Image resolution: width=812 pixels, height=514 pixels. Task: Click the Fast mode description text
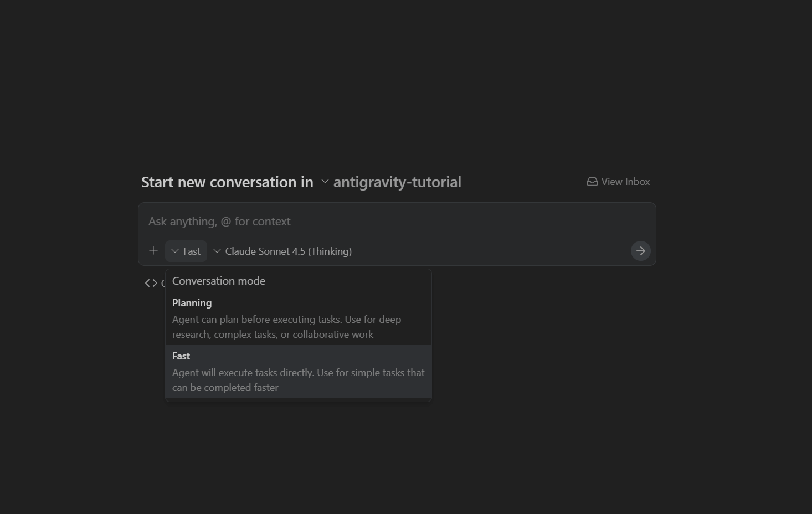coord(298,380)
